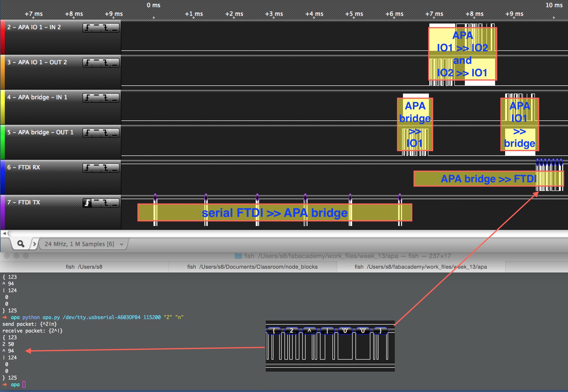Switch to the node_blocks terminal tab

click(x=252, y=267)
